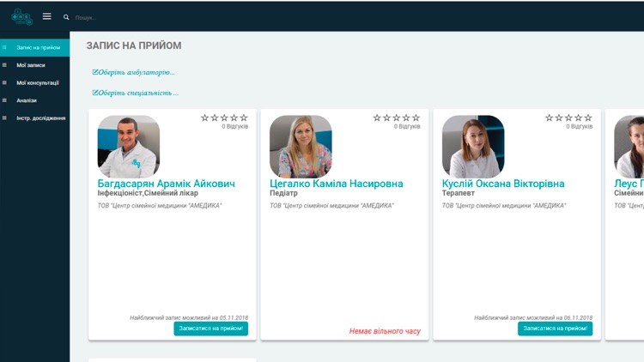Book appointment with Багдасарян via Записатися на прийом
The image size is (644, 362).
[210, 329]
